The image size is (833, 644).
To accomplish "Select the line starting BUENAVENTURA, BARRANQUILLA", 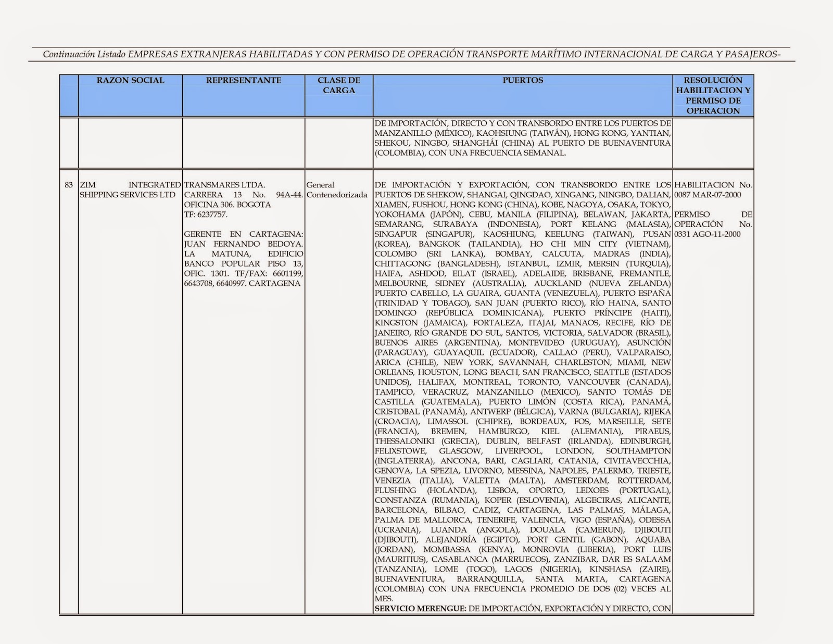I will (x=523, y=579).
